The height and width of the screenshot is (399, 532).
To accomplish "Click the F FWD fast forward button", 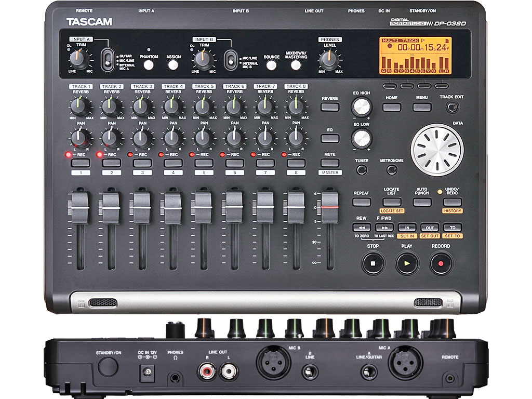I will pos(384,228).
